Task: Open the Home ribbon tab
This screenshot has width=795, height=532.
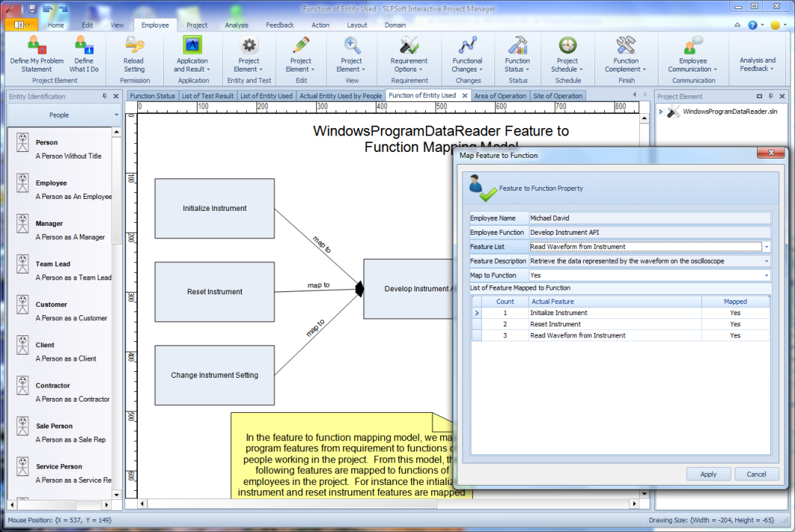Action: 56,25
